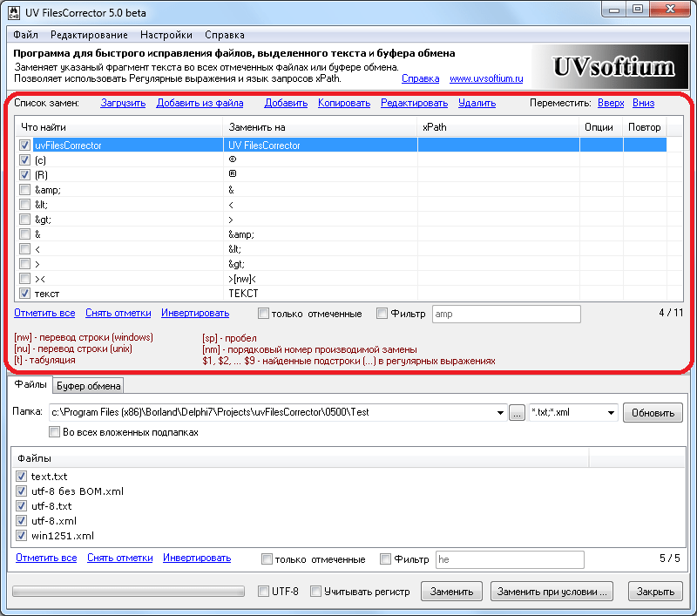Move the selected row with Вверх link
Screen dimensions: 697x616
click(611, 103)
